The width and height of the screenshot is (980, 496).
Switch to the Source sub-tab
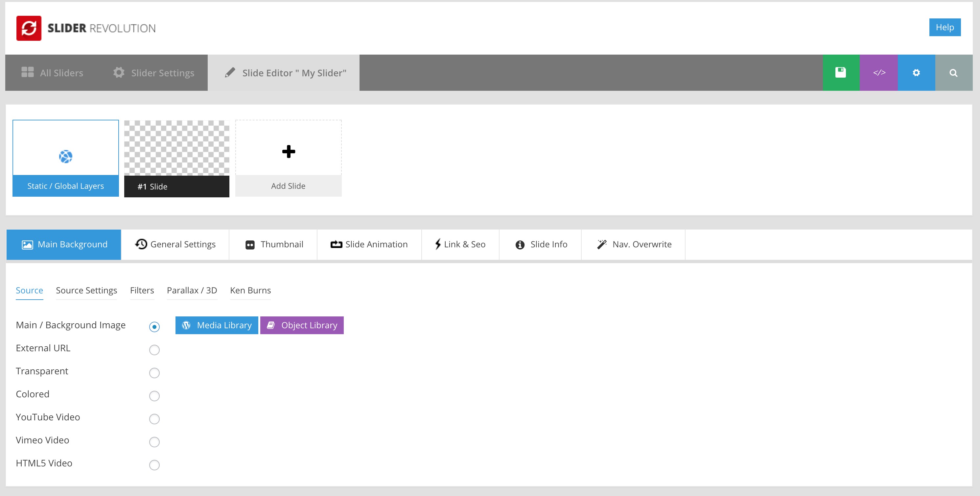click(29, 290)
